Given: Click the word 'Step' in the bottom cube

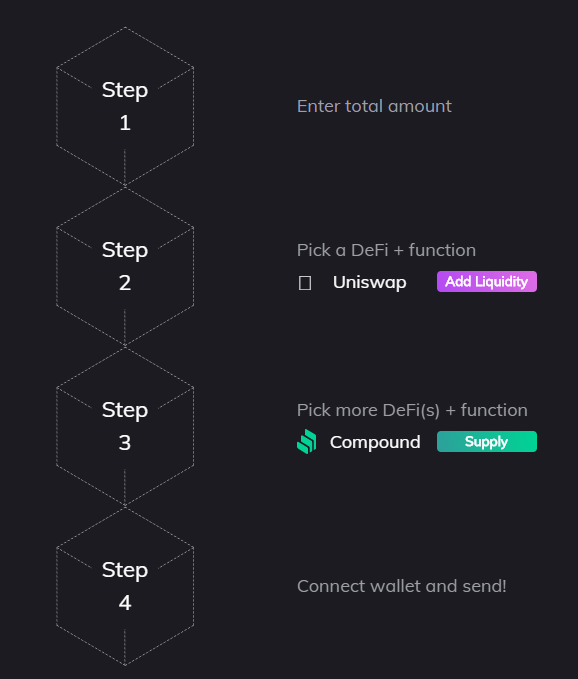Looking at the screenshot, I should tap(125, 570).
